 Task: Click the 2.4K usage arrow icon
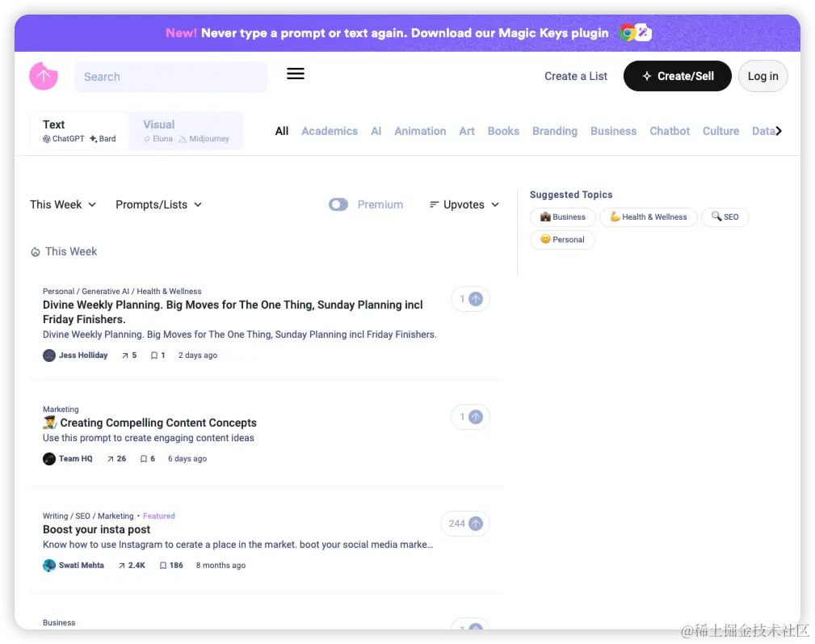pyautogui.click(x=122, y=566)
